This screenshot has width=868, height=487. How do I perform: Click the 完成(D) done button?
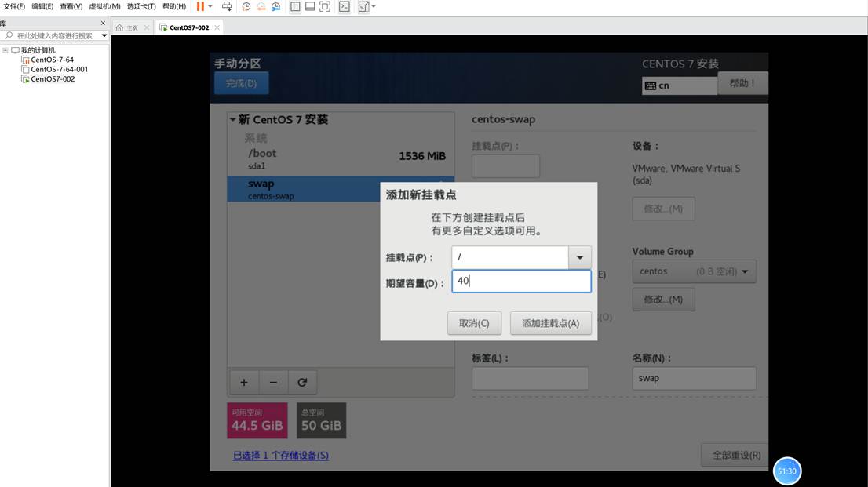[242, 83]
